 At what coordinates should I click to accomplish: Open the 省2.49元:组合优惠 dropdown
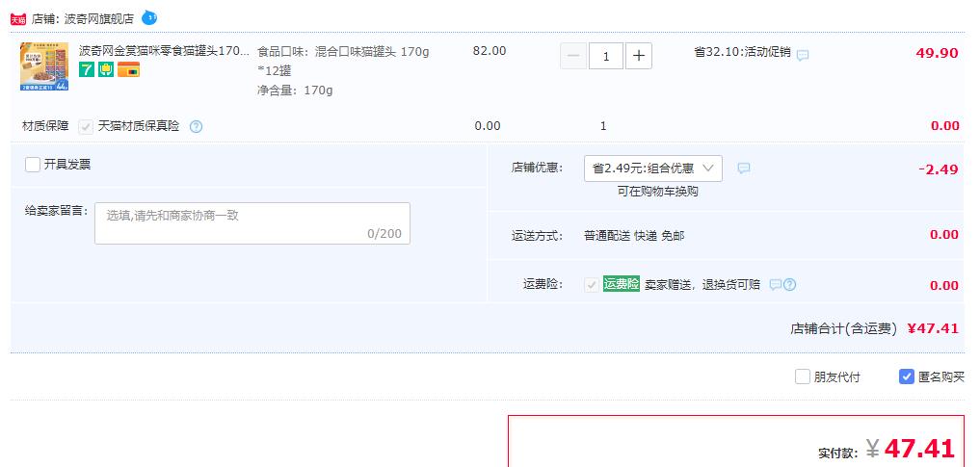(653, 169)
